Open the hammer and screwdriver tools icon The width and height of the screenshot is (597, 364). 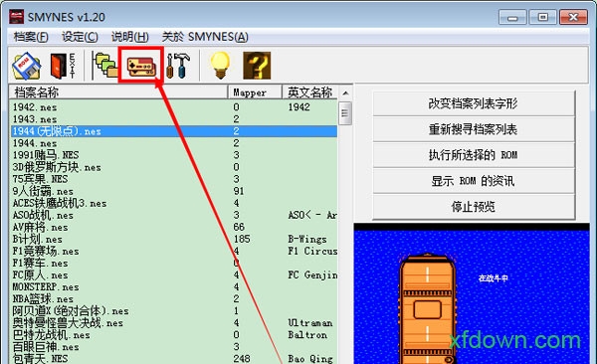pos(178,66)
